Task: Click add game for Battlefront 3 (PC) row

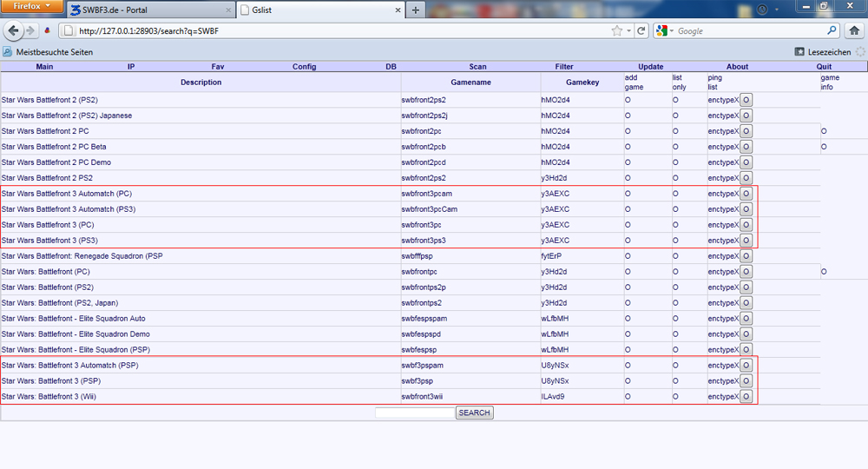Action: coord(628,225)
